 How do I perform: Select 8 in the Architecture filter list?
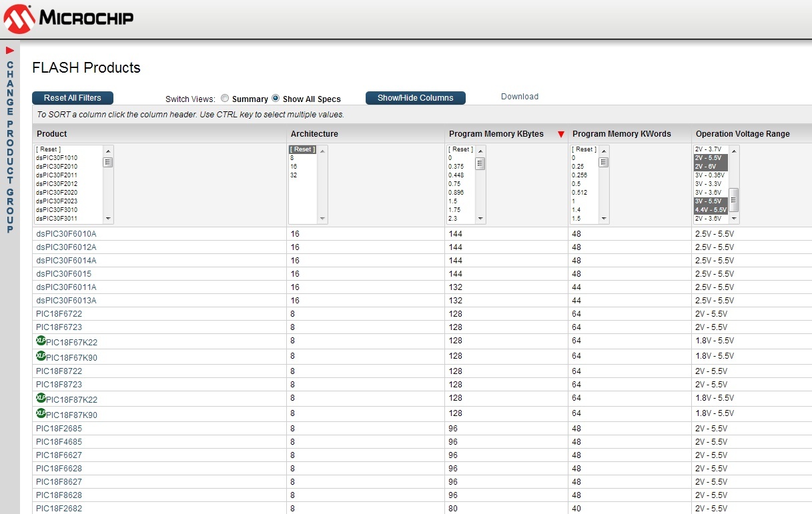pos(292,158)
